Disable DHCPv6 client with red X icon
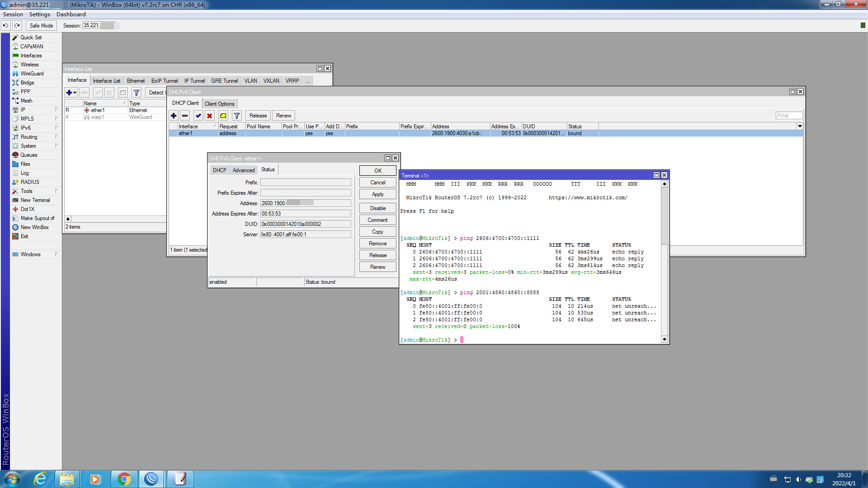The image size is (868, 488). [210, 116]
